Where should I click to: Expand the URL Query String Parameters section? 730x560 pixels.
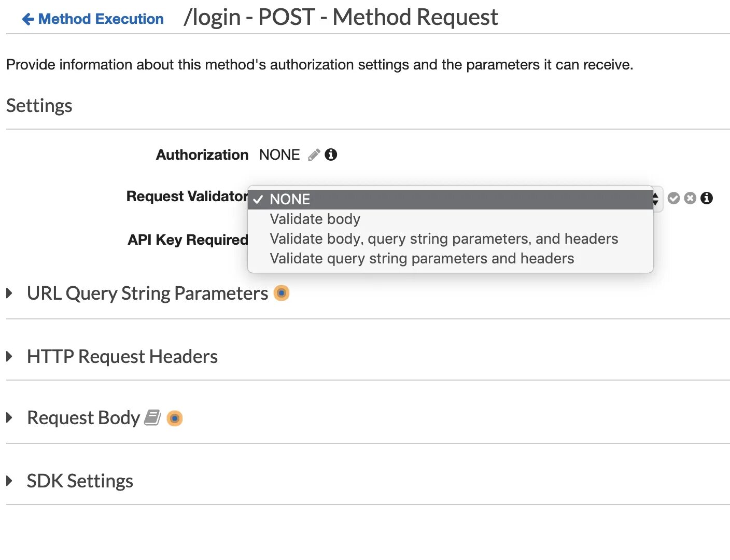point(9,293)
